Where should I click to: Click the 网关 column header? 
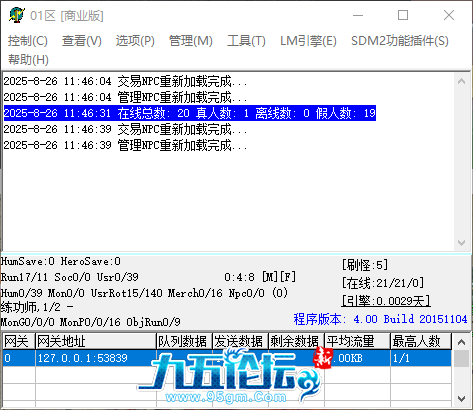tap(19, 341)
